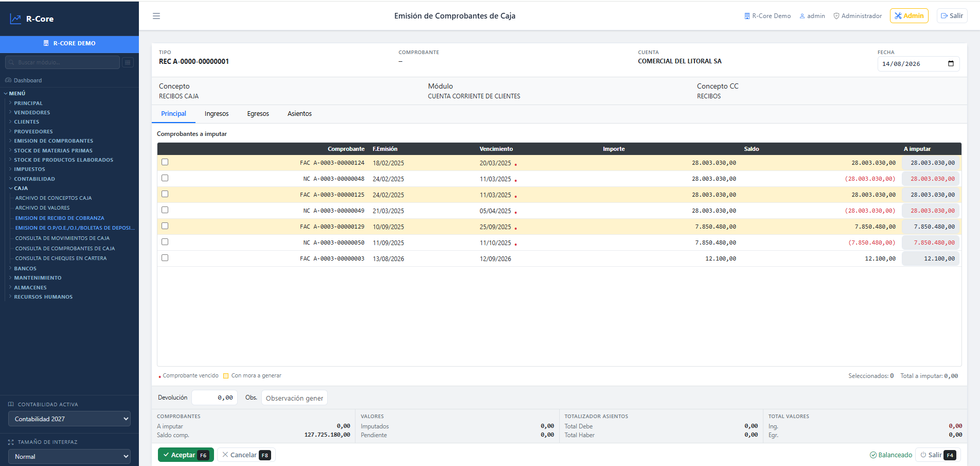
Task: Click the Administrador shield icon
Action: point(836,16)
